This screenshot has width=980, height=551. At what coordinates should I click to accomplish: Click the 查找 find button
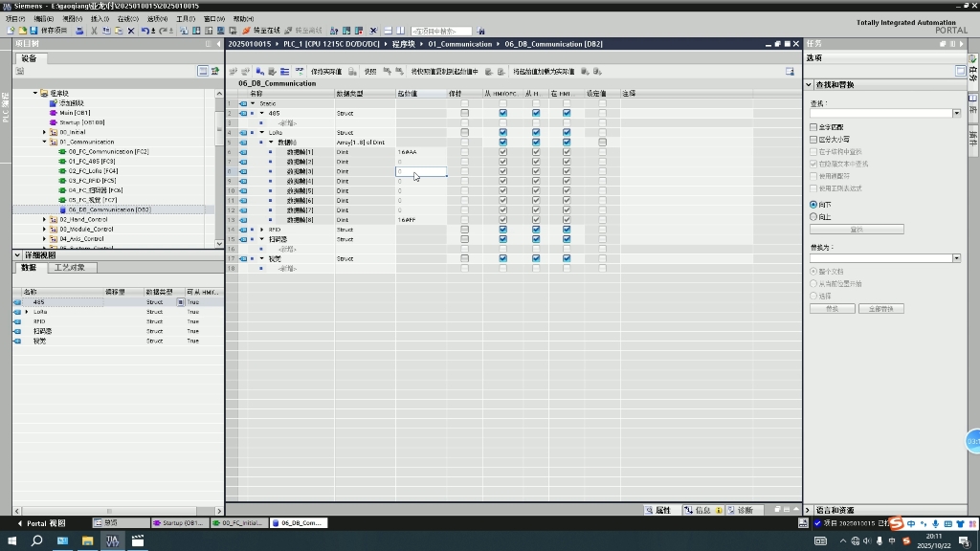[857, 230]
